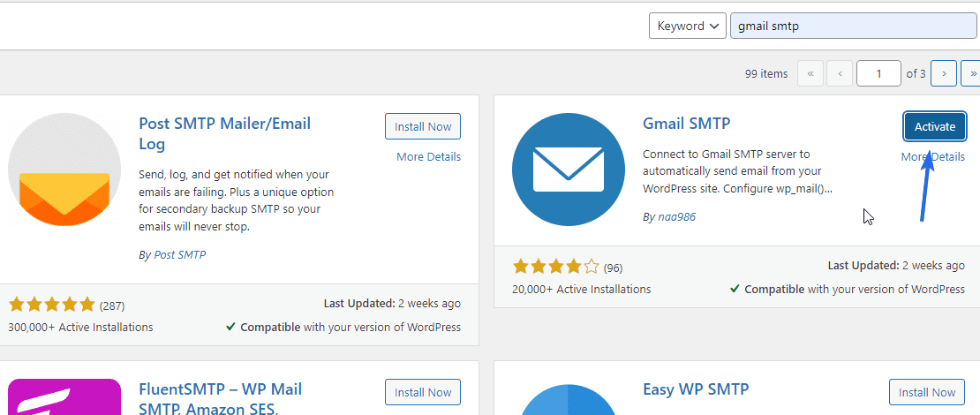Go to next results page
The image size is (980, 415).
click(944, 74)
